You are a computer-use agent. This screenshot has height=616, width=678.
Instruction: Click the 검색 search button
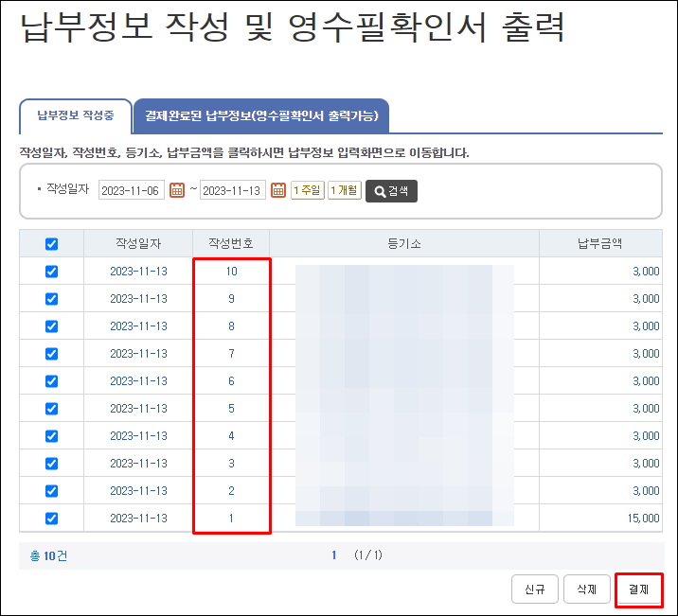point(391,190)
